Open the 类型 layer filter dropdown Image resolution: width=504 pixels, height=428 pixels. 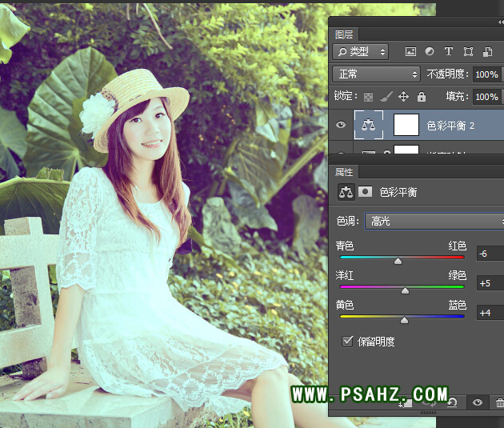361,52
